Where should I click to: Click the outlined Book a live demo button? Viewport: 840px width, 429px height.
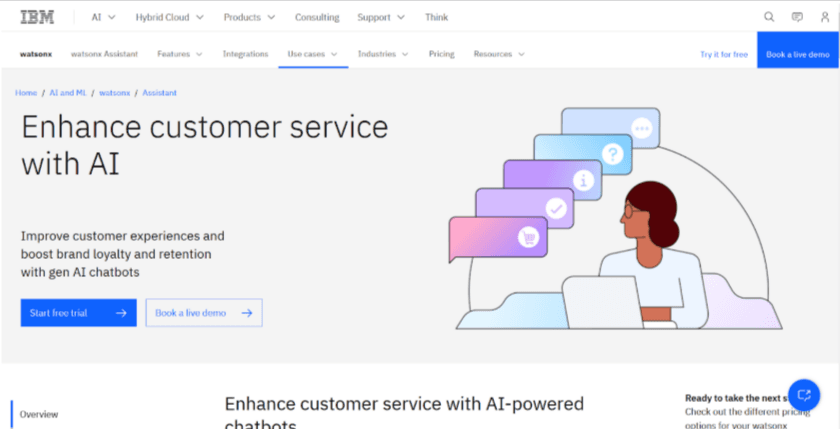pyautogui.click(x=204, y=313)
